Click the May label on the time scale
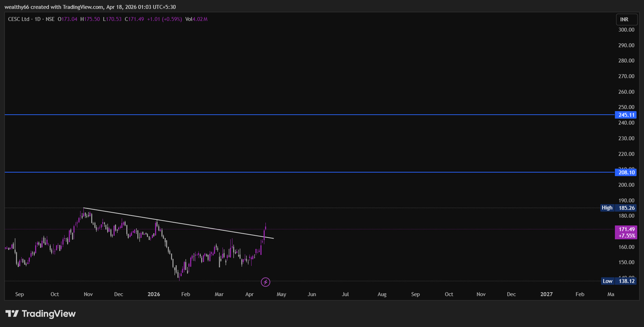644x327 pixels. pyautogui.click(x=281, y=294)
